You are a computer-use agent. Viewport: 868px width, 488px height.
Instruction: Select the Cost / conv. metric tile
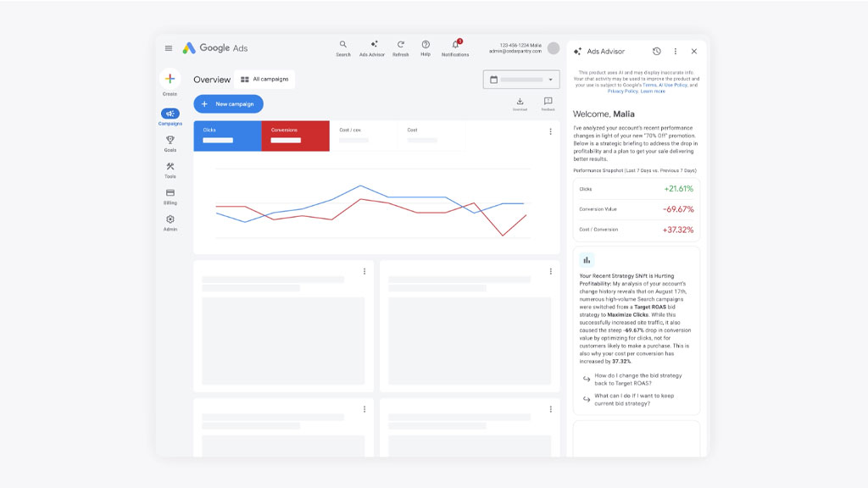tap(363, 136)
